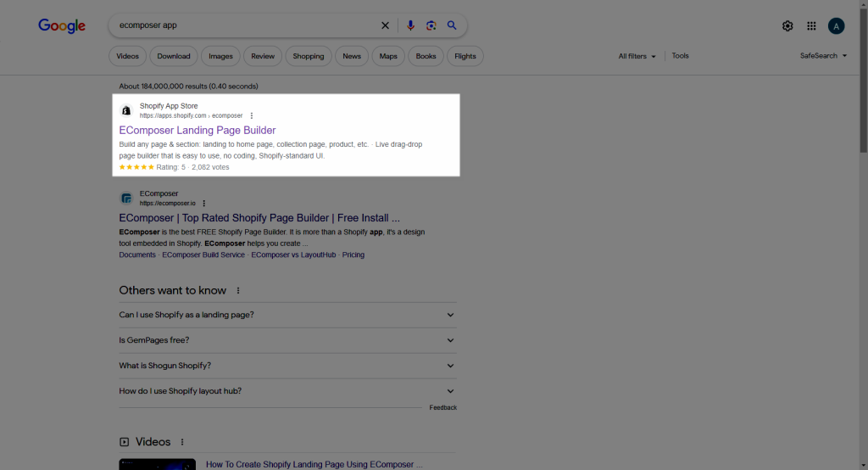The image size is (868, 470).
Task: Start voice search with microphone icon
Action: pos(410,25)
